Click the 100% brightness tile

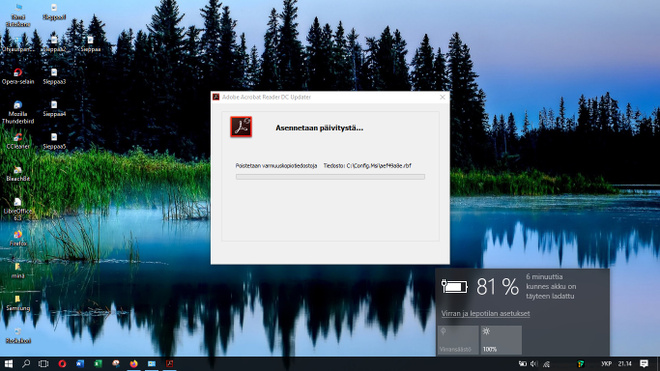tap(501, 340)
